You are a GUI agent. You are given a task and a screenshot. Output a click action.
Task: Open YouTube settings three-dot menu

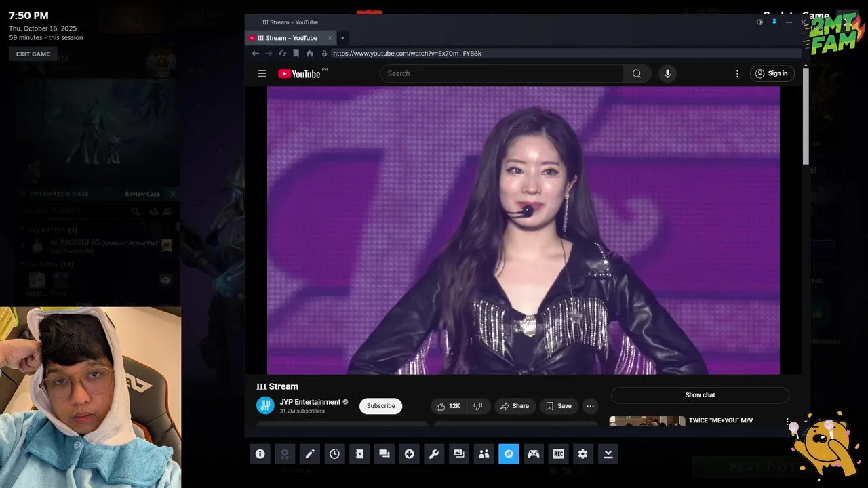pos(737,73)
